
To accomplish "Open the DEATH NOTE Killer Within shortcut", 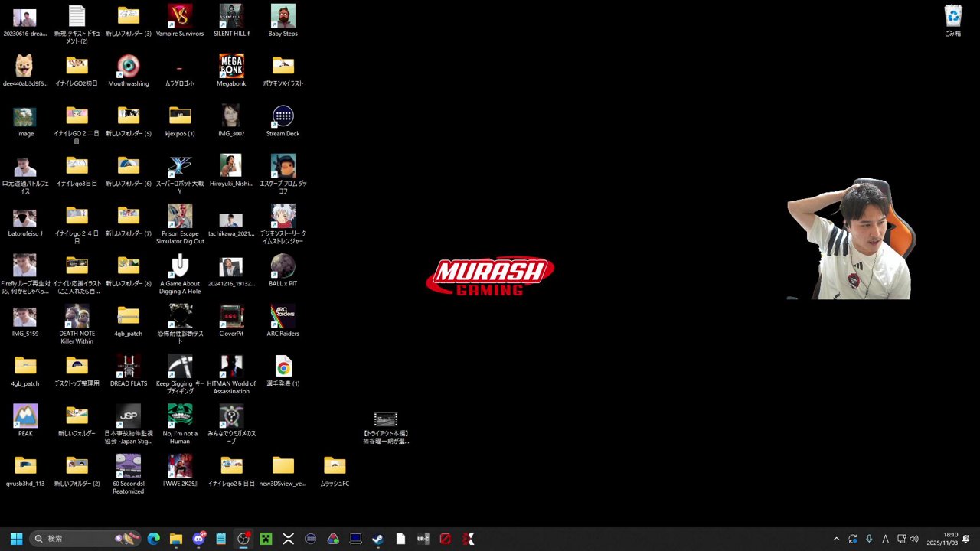I will (x=77, y=317).
